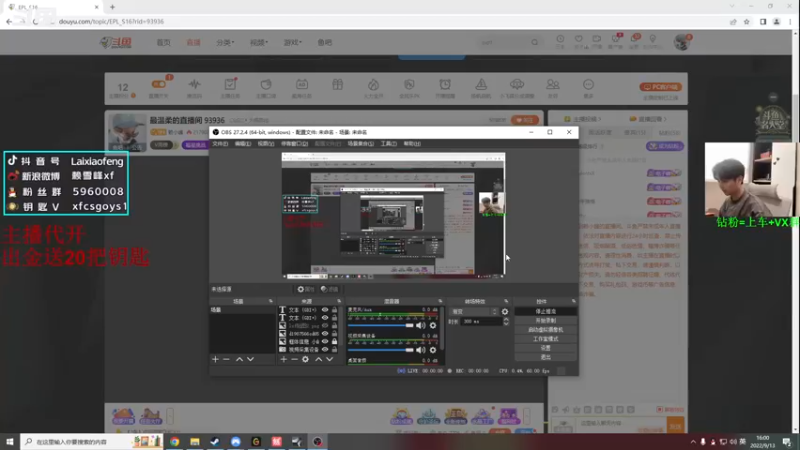Adjust the 麦克风/Aux volume slider
The image size is (800, 450).
[381, 326]
